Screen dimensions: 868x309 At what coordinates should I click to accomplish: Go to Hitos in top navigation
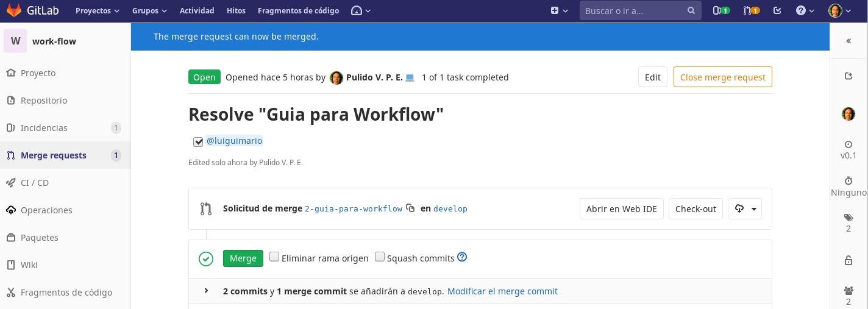(236, 10)
